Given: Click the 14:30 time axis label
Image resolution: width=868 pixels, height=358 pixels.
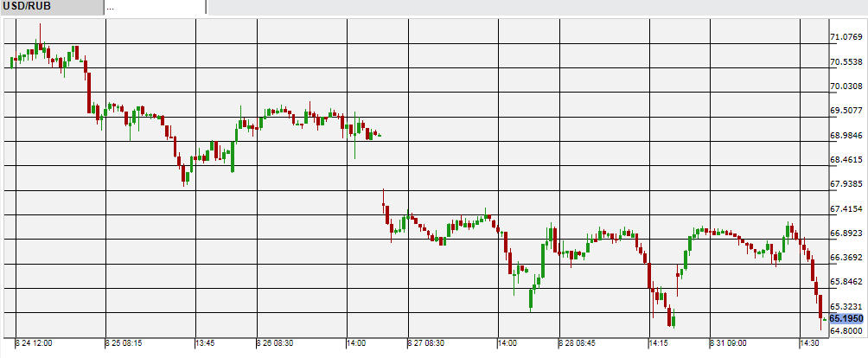Looking at the screenshot, I should [x=809, y=343].
